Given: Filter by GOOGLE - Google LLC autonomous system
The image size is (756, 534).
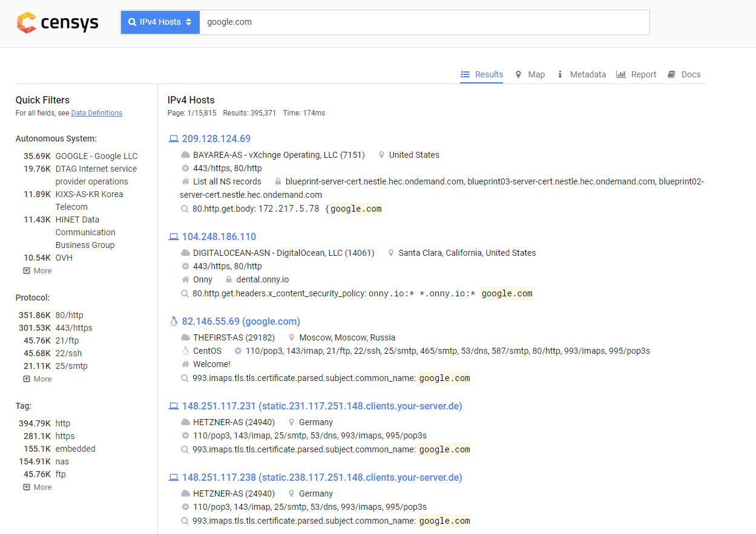Looking at the screenshot, I should coord(96,156).
